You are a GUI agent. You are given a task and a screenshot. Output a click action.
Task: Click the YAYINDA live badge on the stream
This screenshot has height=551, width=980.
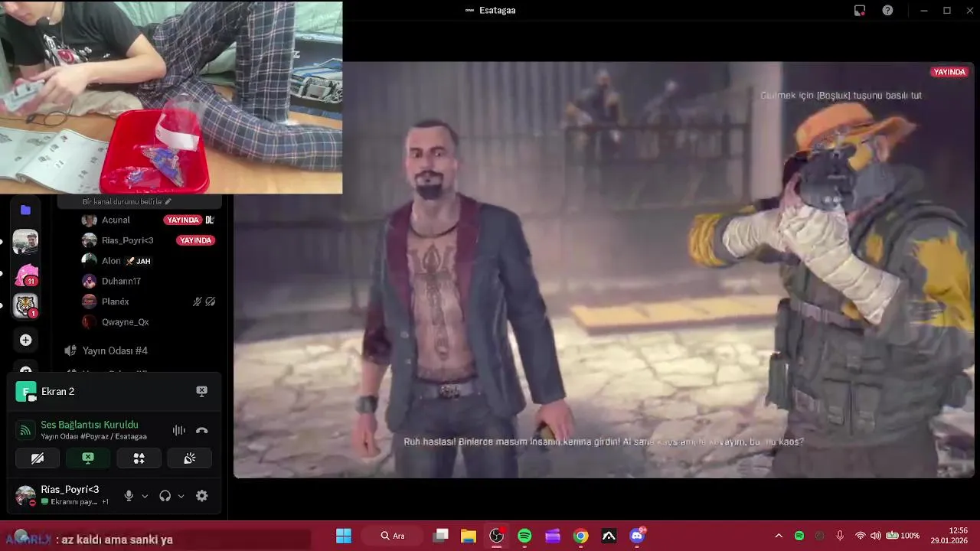(x=949, y=72)
